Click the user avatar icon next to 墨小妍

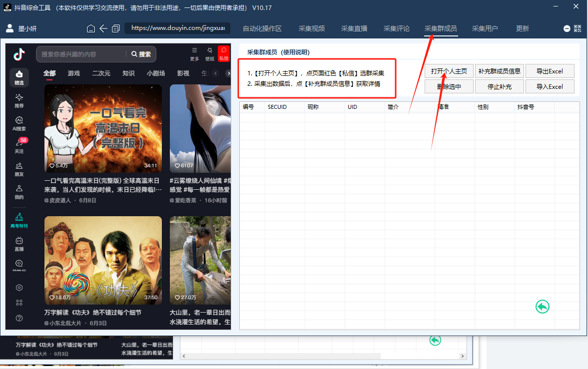[x=10, y=28]
